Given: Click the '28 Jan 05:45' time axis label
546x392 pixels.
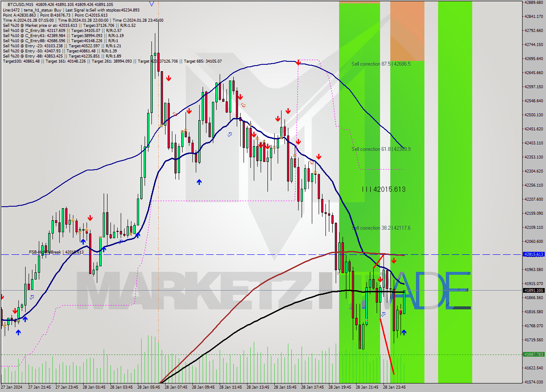Looking at the screenshot, I should point(148,387).
